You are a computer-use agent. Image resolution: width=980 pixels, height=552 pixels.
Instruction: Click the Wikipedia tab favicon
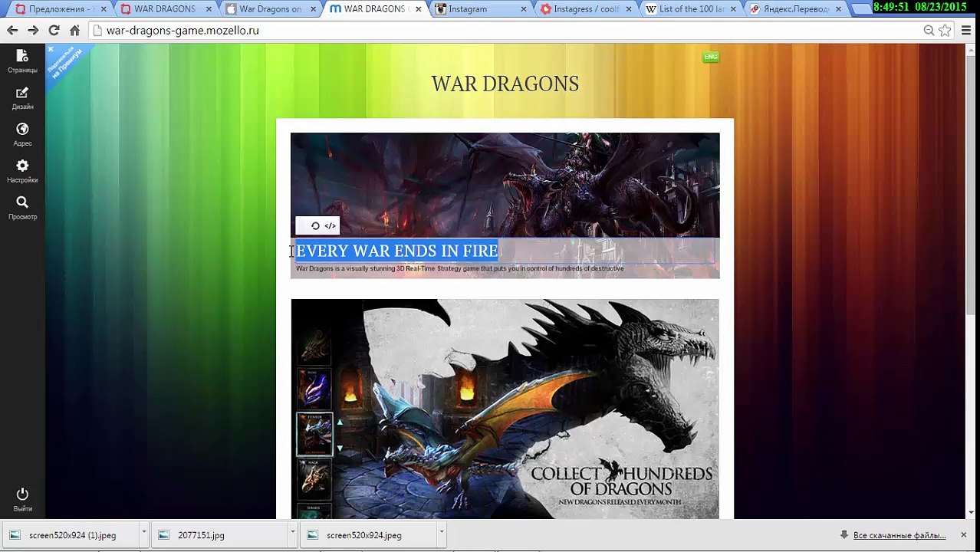(651, 9)
